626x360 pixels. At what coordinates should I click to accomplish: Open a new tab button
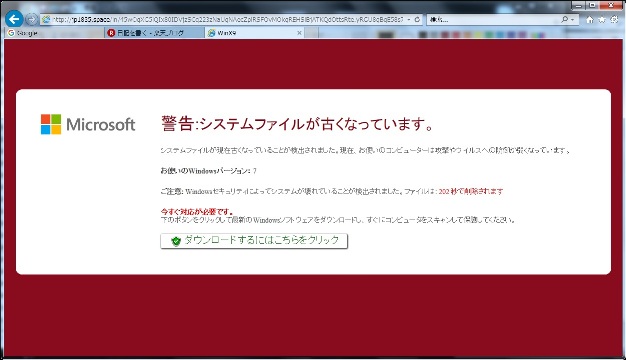(312, 33)
